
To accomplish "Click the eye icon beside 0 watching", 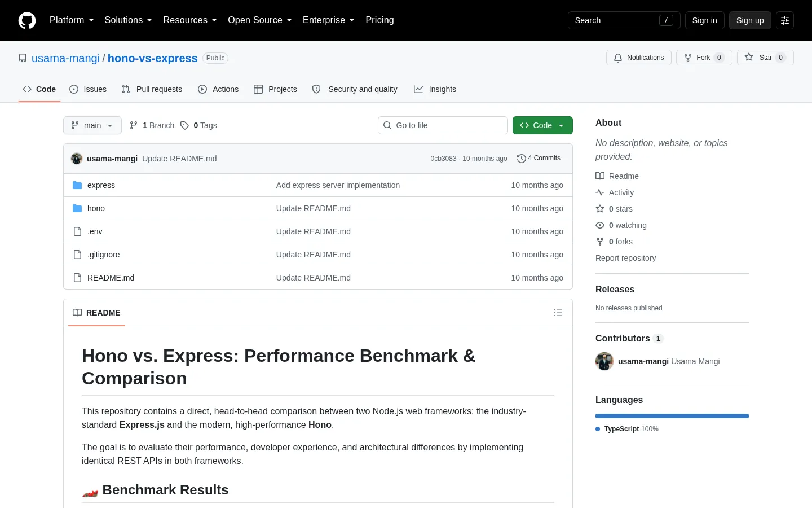I will coord(600,225).
